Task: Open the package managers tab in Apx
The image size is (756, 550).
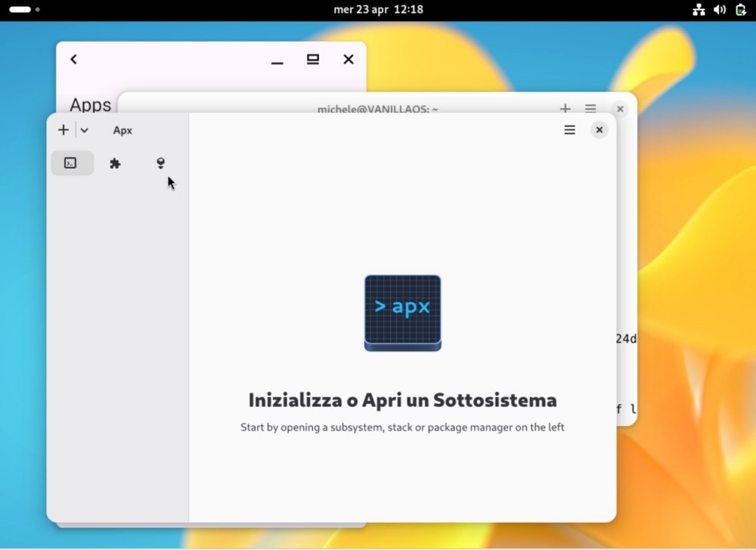Action: [x=160, y=163]
